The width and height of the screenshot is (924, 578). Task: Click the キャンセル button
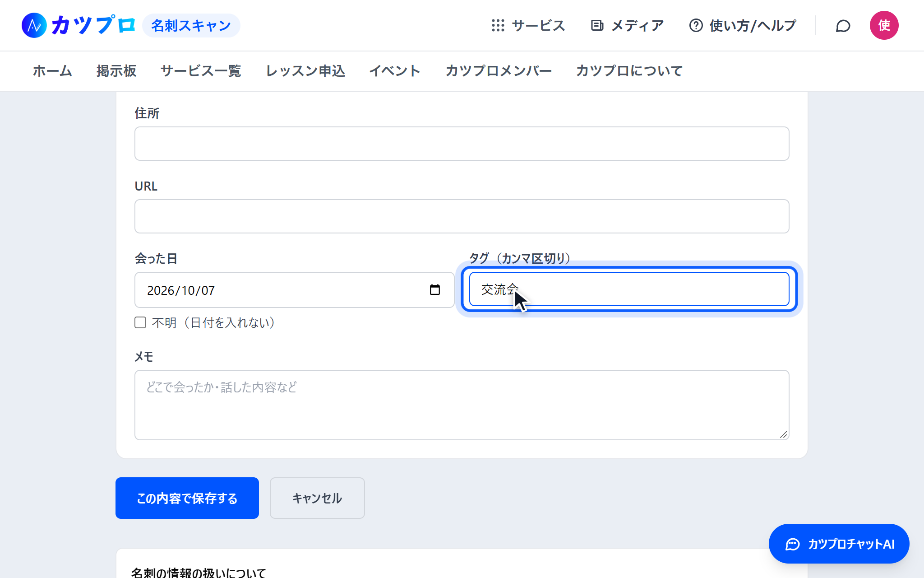(317, 498)
